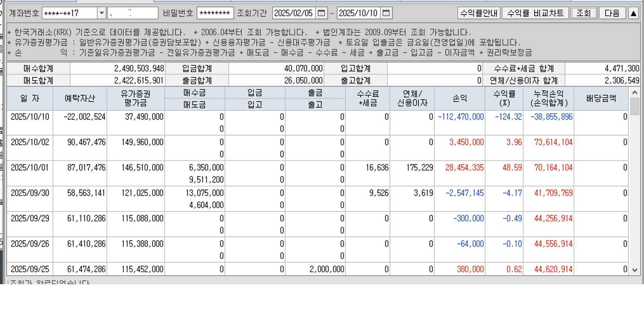The width and height of the screenshot is (644, 312).
Task: Click the 조회 search button
Action: coord(584,13)
